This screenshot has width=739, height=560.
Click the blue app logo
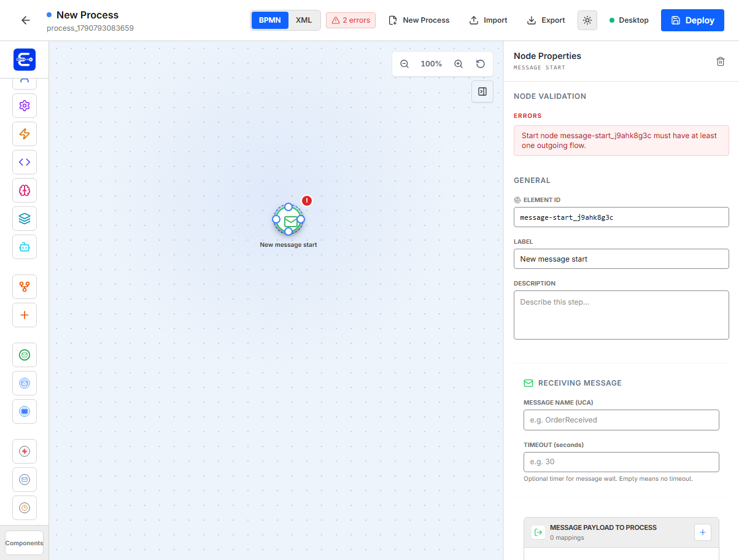pyautogui.click(x=25, y=60)
